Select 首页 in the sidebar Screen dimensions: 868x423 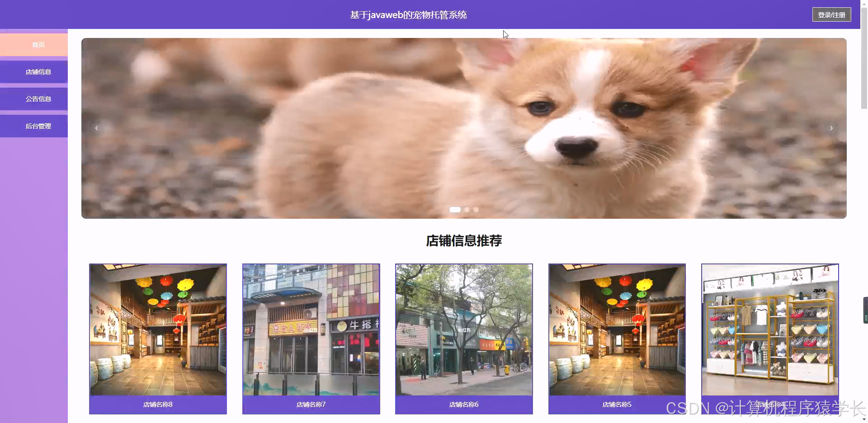pos(38,44)
